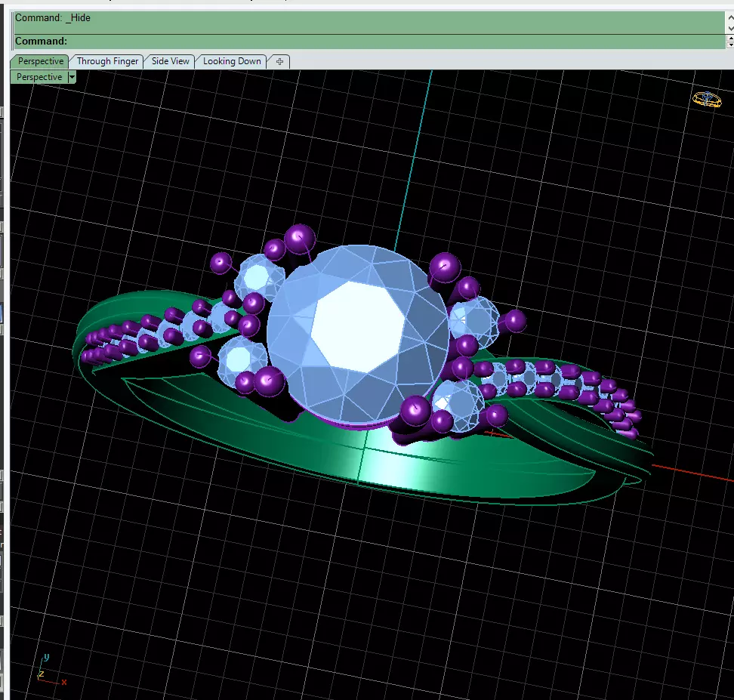Switch to Looking Down viewport tab
The image size is (734, 700).
point(232,61)
